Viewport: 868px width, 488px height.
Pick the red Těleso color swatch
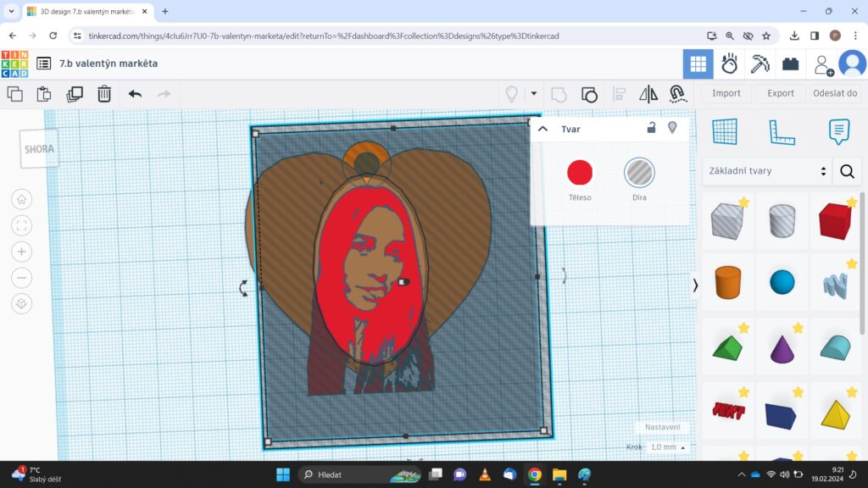[x=580, y=173]
